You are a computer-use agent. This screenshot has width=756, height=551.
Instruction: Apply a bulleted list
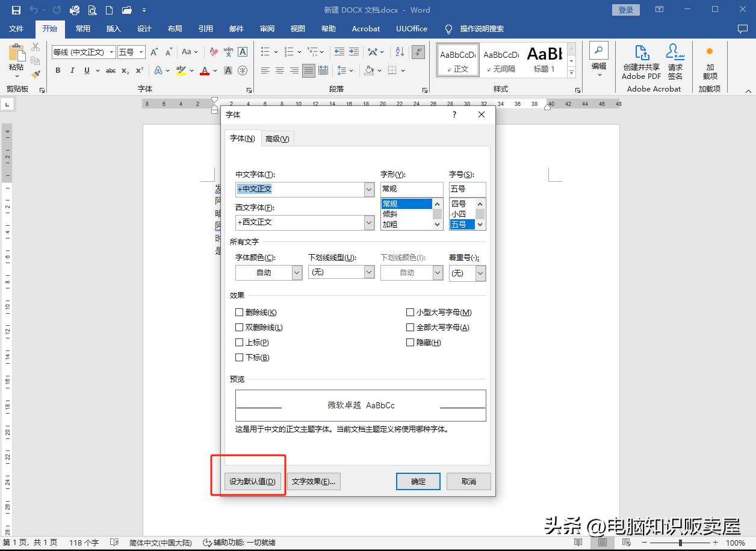(264, 51)
